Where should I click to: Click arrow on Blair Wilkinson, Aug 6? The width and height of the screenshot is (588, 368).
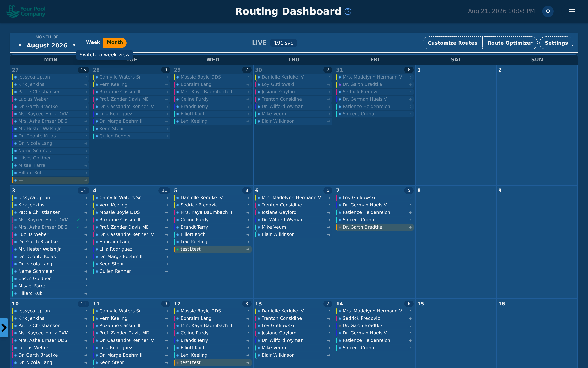tap(329, 235)
